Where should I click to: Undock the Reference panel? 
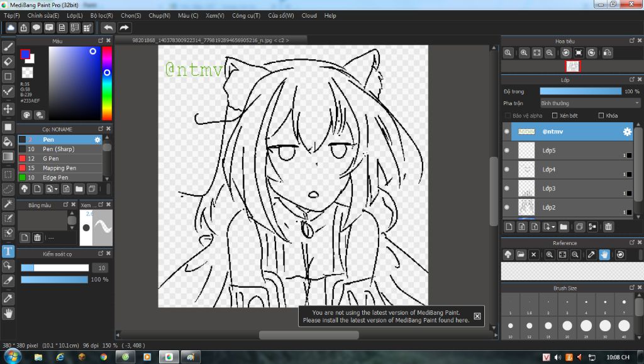(631, 242)
